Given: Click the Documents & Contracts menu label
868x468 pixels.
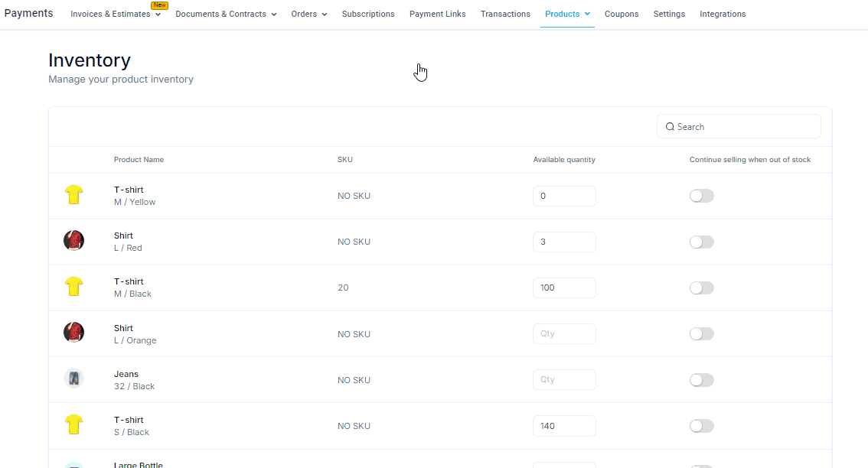Looking at the screenshot, I should point(221,15).
